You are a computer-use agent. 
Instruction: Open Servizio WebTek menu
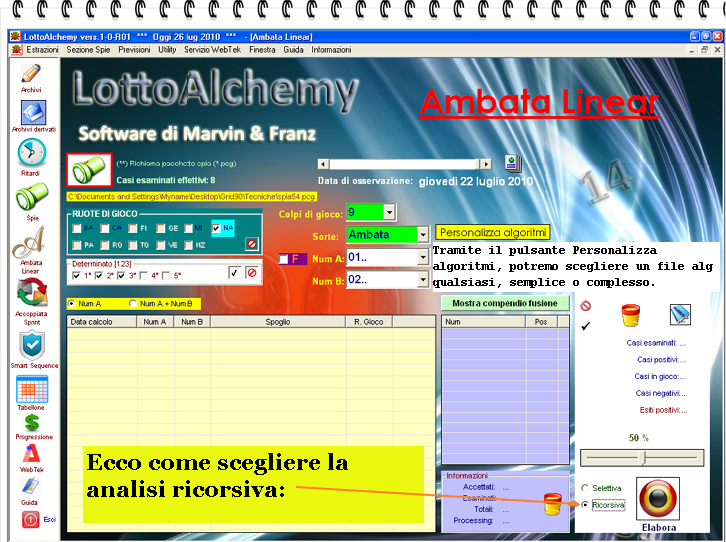coord(212,50)
